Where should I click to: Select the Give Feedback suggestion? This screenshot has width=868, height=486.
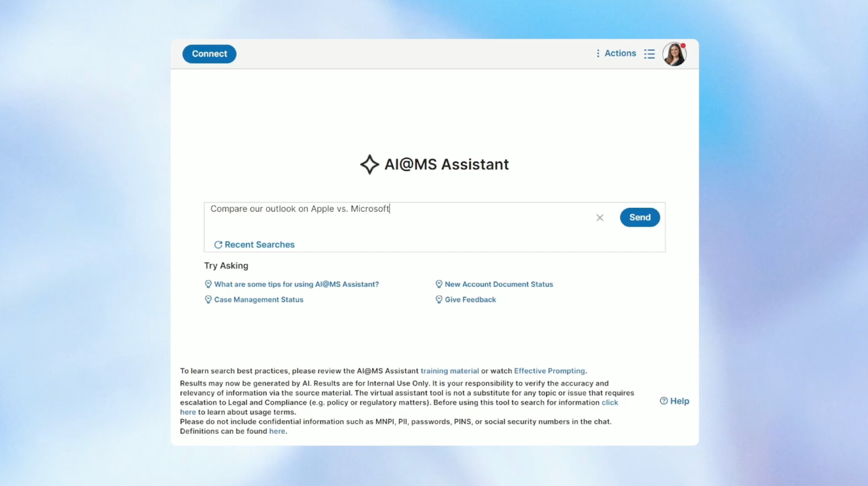point(470,299)
